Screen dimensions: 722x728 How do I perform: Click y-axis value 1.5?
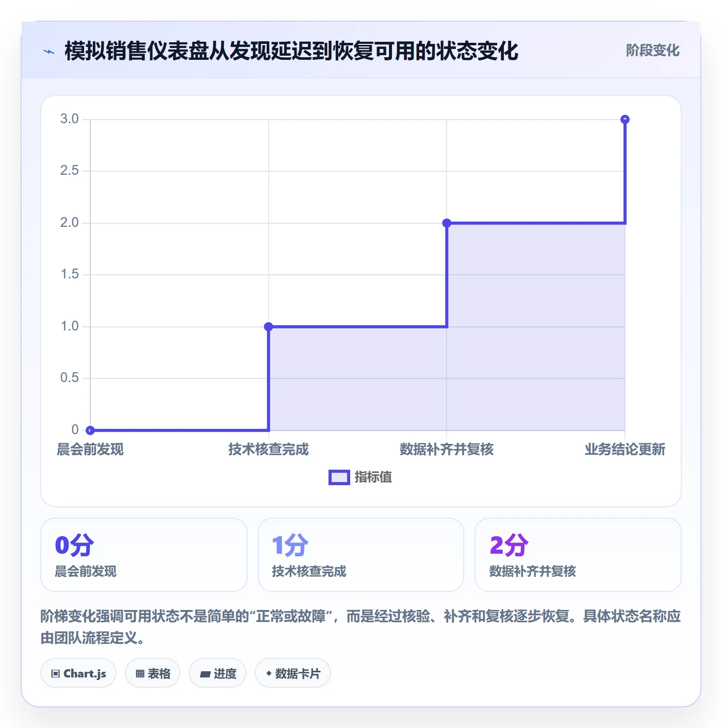tap(70, 274)
